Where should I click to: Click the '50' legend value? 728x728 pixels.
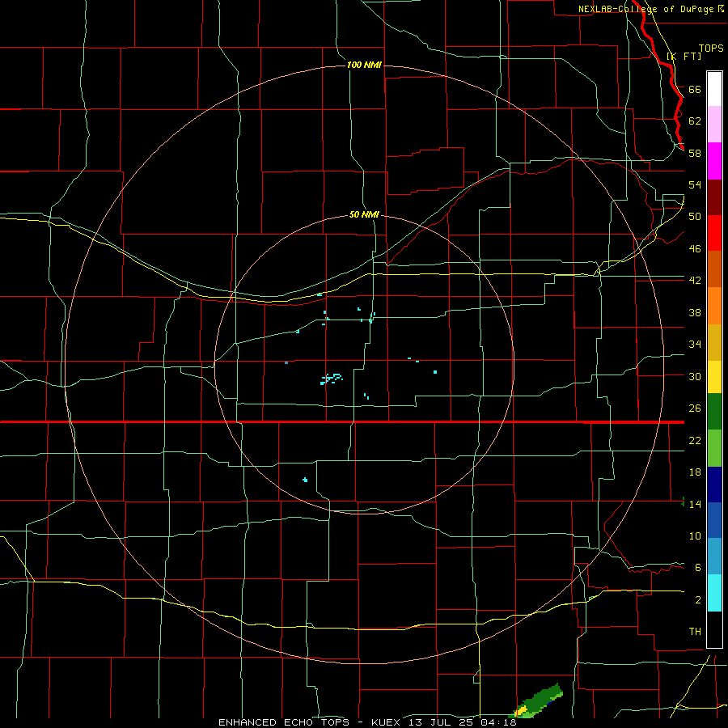click(x=695, y=216)
